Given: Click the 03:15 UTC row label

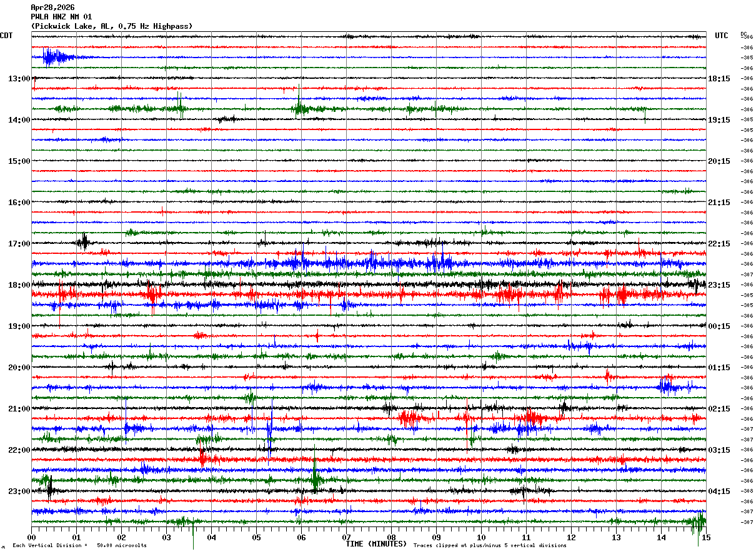Looking at the screenshot, I should click(x=719, y=450).
